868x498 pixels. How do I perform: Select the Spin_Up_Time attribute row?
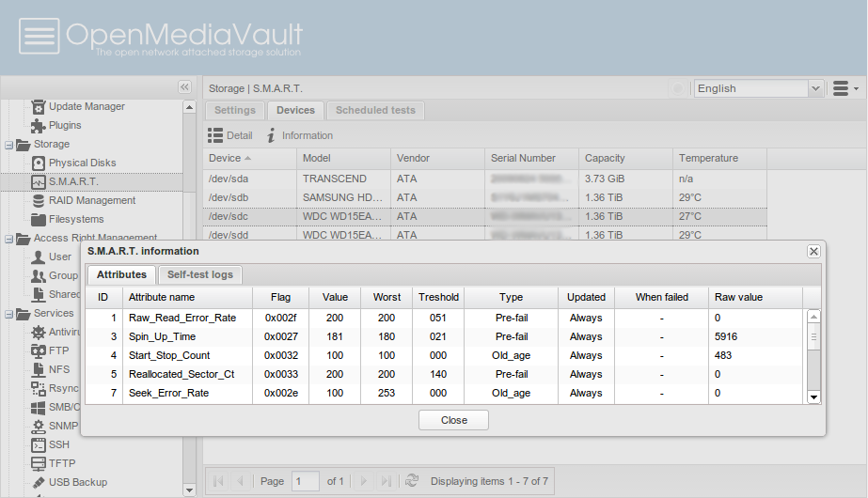click(x=445, y=337)
